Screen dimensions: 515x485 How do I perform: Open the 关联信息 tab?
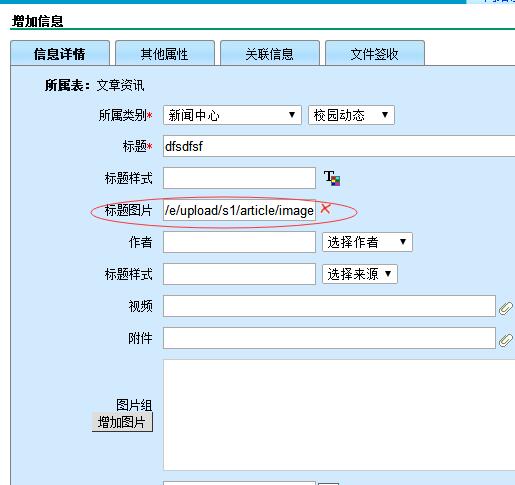[x=270, y=53]
